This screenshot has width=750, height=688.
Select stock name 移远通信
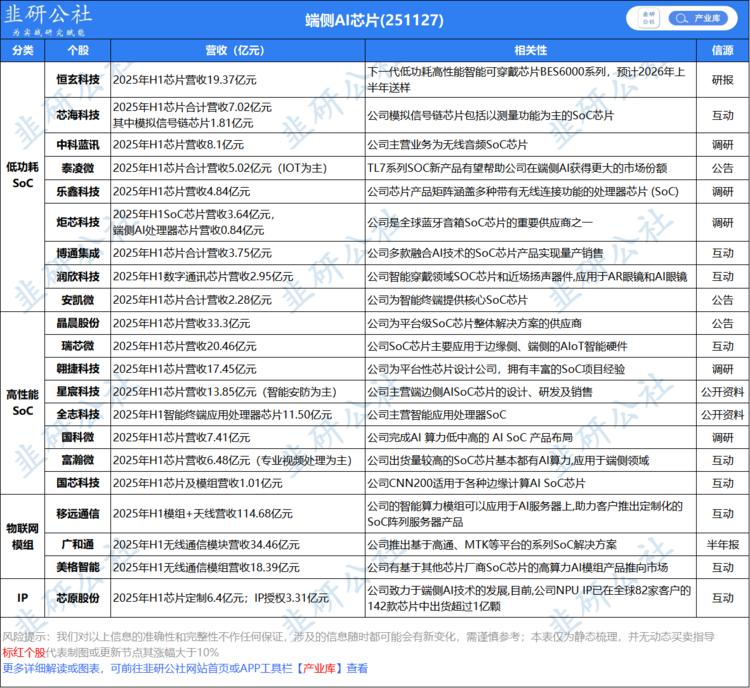(x=78, y=514)
